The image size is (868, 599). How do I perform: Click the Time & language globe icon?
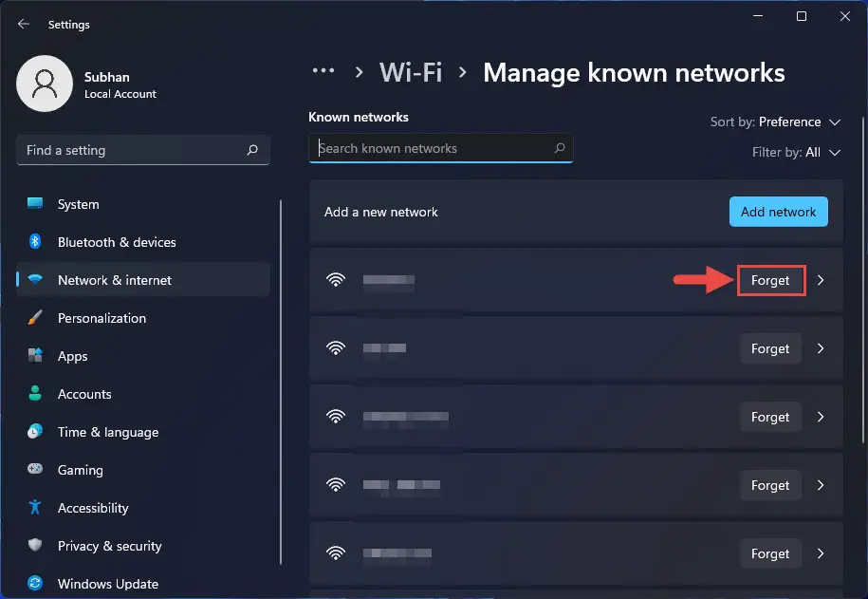click(x=35, y=431)
